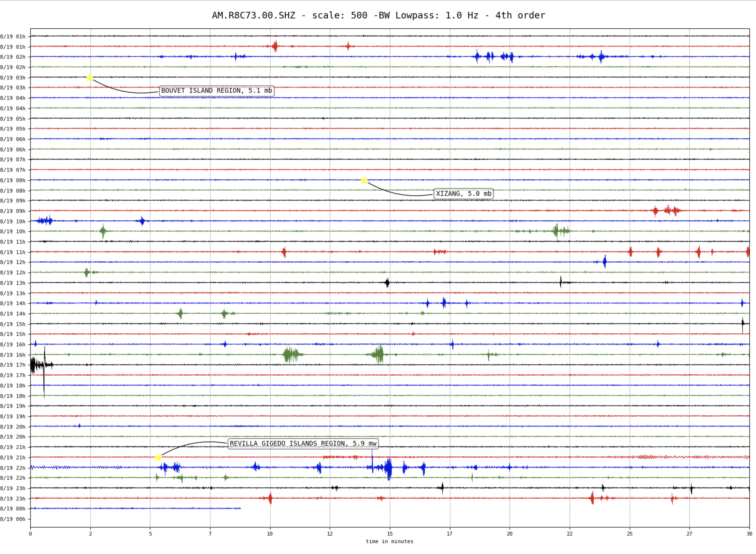Click the green burst near minute 11 on 16h trace

(292, 355)
